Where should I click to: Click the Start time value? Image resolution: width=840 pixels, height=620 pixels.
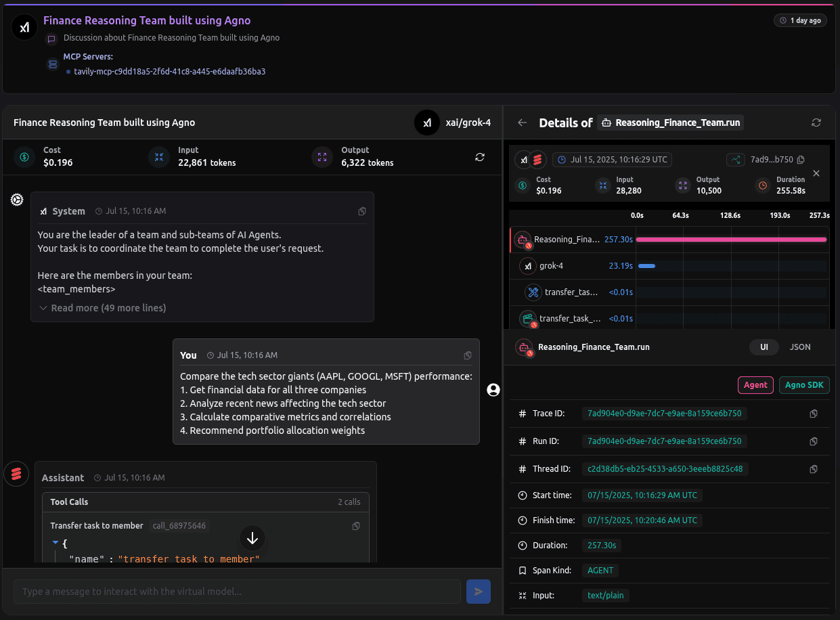[x=642, y=495]
